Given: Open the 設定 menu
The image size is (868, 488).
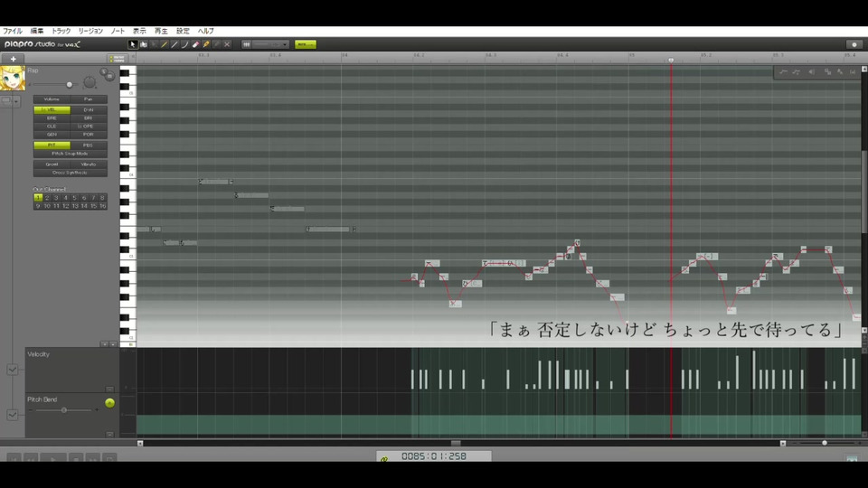Looking at the screenshot, I should 183,31.
